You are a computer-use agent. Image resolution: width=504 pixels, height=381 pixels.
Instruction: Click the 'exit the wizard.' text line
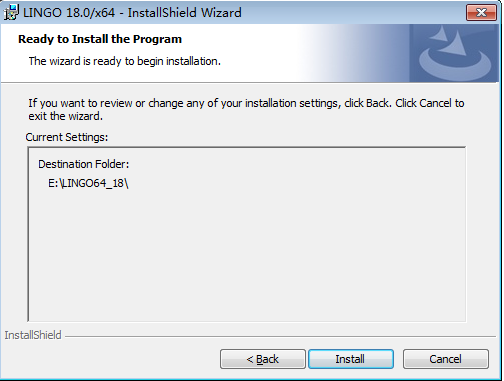66,116
